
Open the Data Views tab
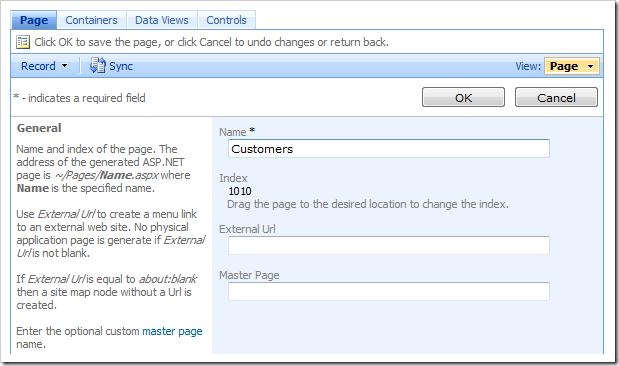(162, 20)
